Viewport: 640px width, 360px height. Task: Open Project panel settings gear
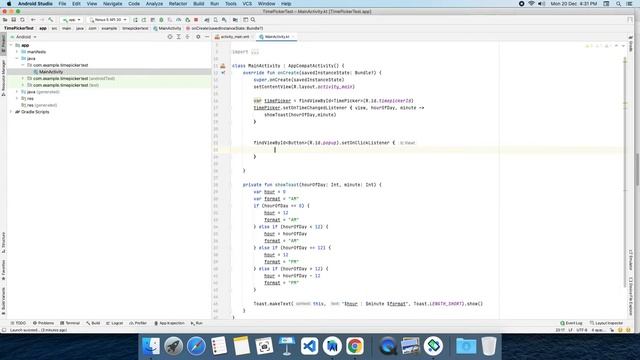pos(198,37)
